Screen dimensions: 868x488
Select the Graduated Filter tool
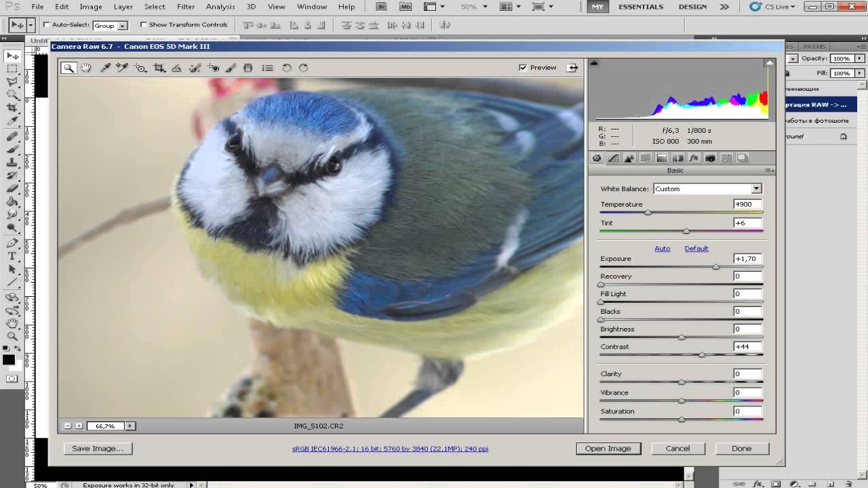[248, 68]
